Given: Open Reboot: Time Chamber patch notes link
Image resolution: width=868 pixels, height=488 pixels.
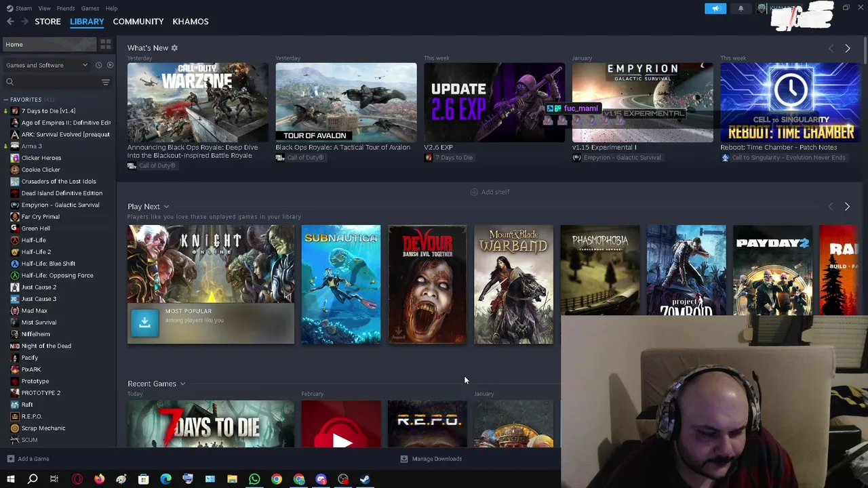Looking at the screenshot, I should coord(778,147).
